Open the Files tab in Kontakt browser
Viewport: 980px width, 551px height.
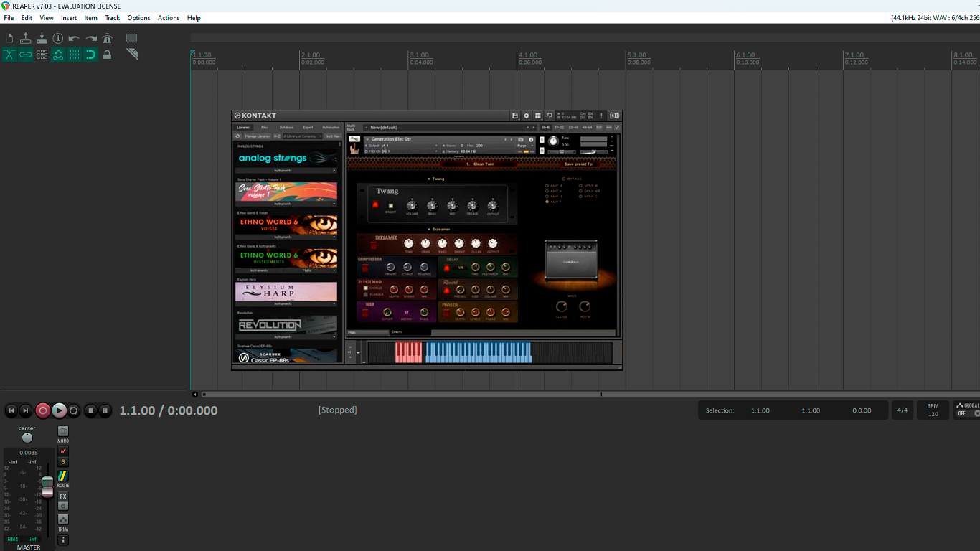pos(265,127)
